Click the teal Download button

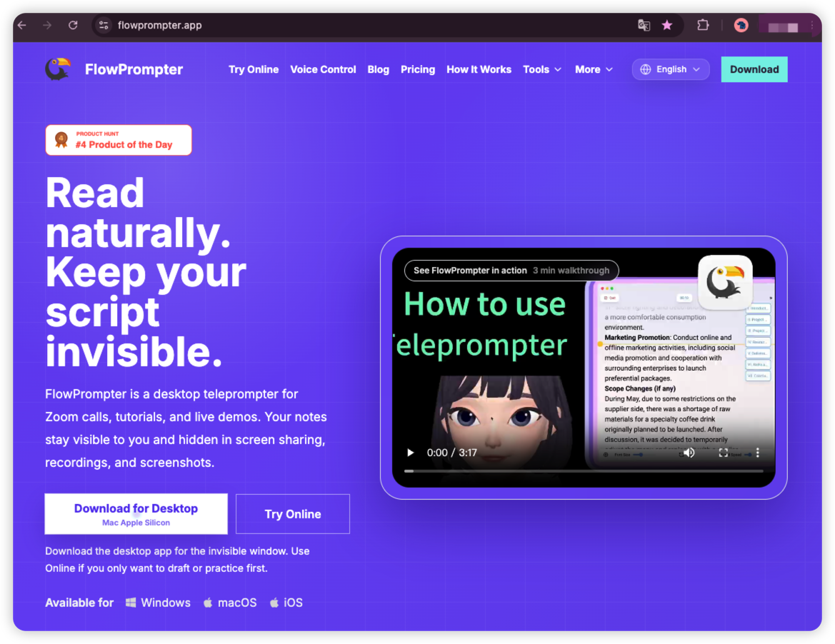coord(754,69)
